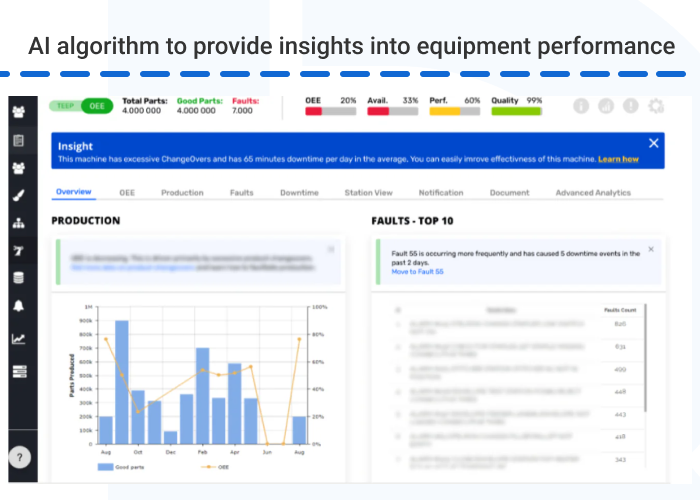Open the machine arm sidebar icon
Image resolution: width=700 pixels, height=500 pixels.
click(x=19, y=250)
